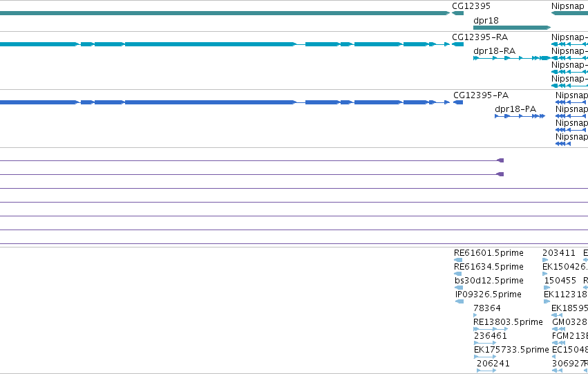Select the dpr18 gene label
This screenshot has width=588, height=374.
coord(486,21)
